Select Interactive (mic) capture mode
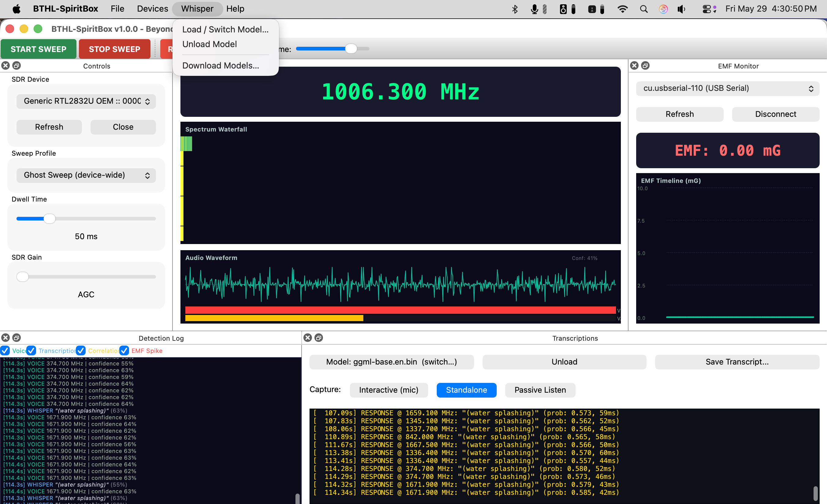This screenshot has height=504, width=827. click(x=389, y=390)
